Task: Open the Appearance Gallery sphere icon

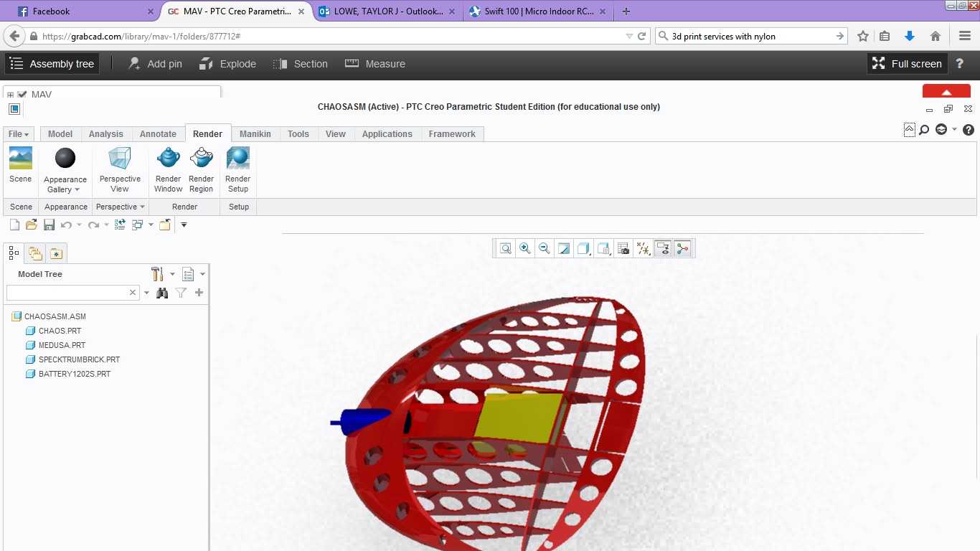Action: pyautogui.click(x=65, y=158)
